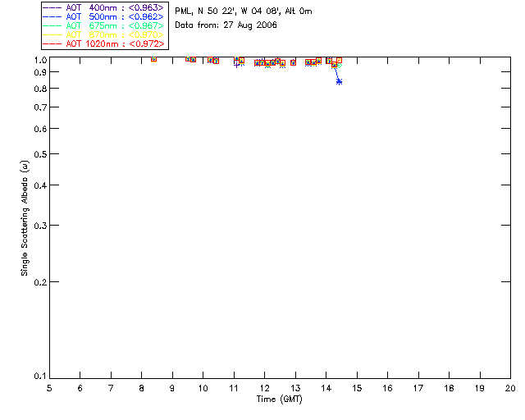Select the AOT 400nm legend entry
This screenshot has height=420, width=525.
point(103,7)
